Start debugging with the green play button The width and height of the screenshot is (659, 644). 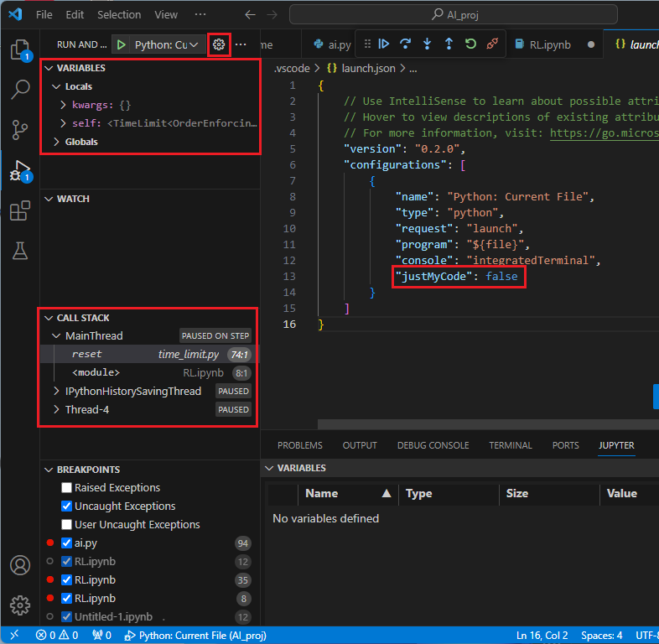[x=122, y=44]
